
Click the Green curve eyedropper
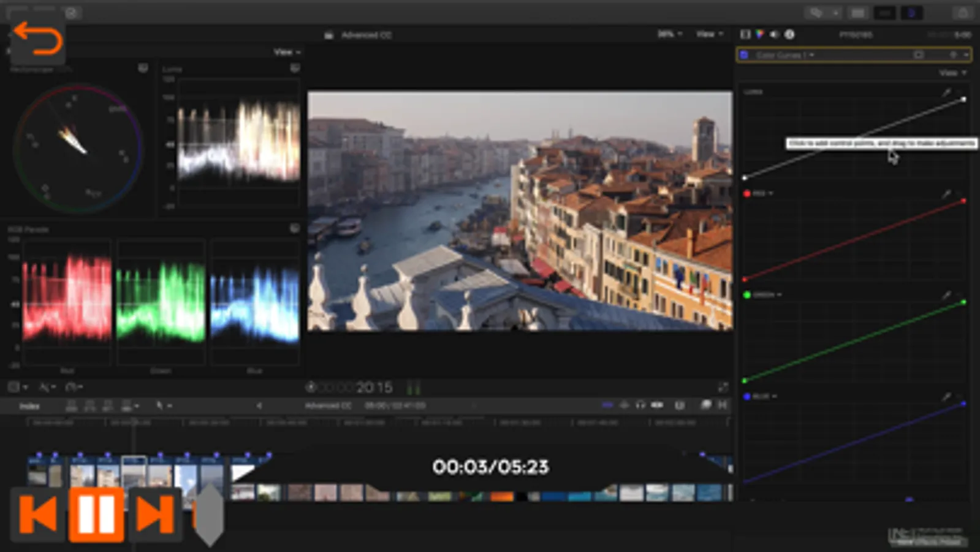(x=947, y=295)
